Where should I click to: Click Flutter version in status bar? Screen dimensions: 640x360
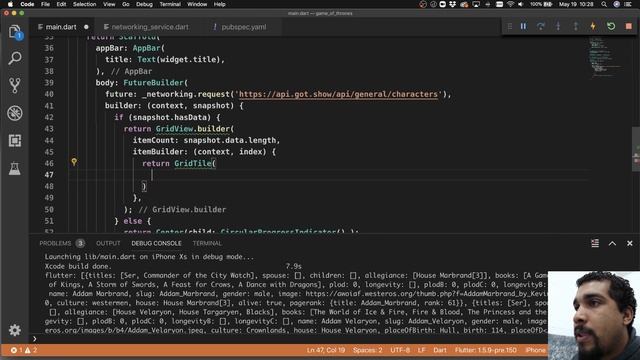pos(485,350)
